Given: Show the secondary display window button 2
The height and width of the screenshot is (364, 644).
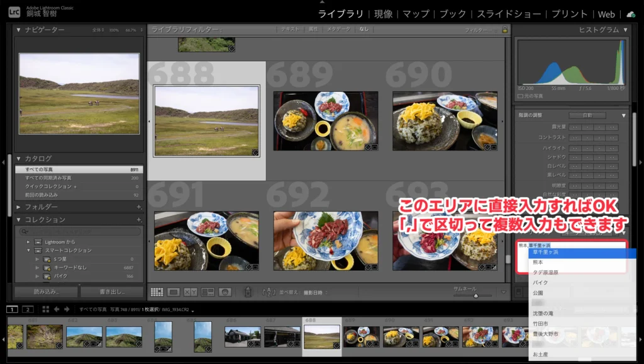Looking at the screenshot, I should tap(28, 309).
